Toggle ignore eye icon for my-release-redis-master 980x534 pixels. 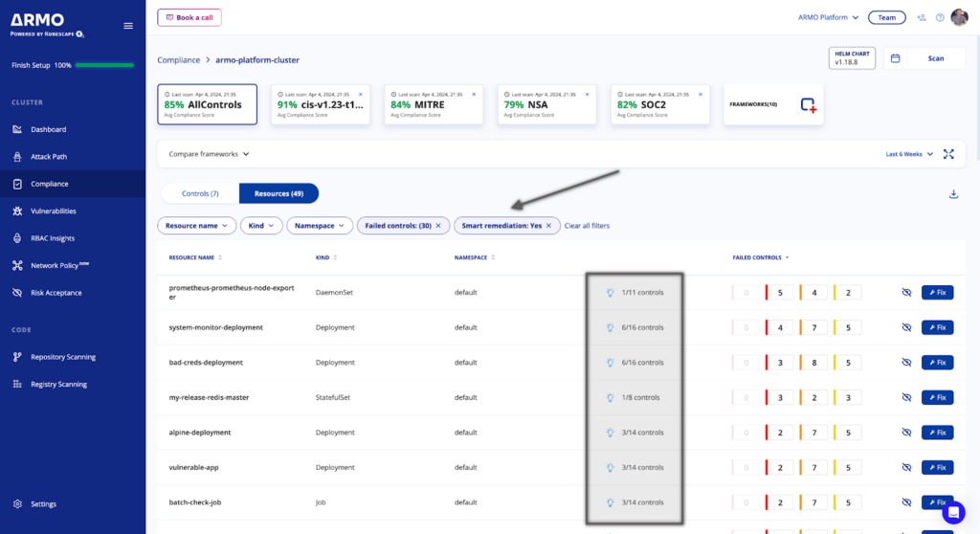906,397
